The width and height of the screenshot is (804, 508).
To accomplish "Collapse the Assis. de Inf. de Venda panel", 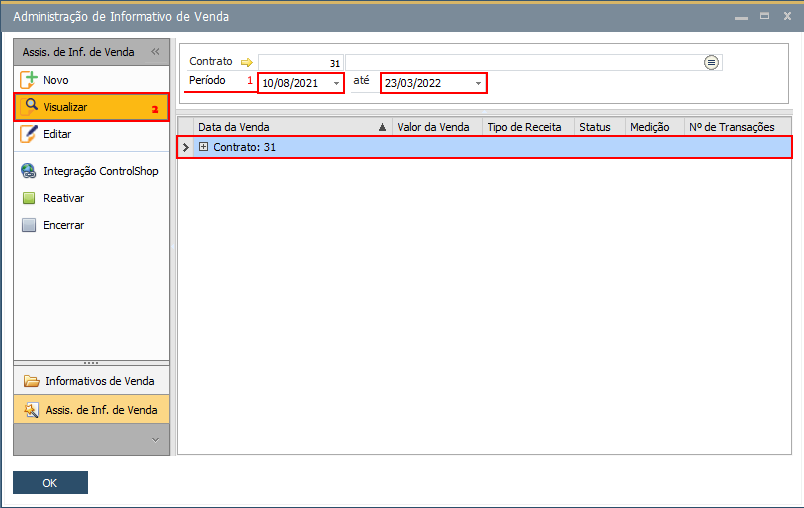I will pyautogui.click(x=155, y=52).
